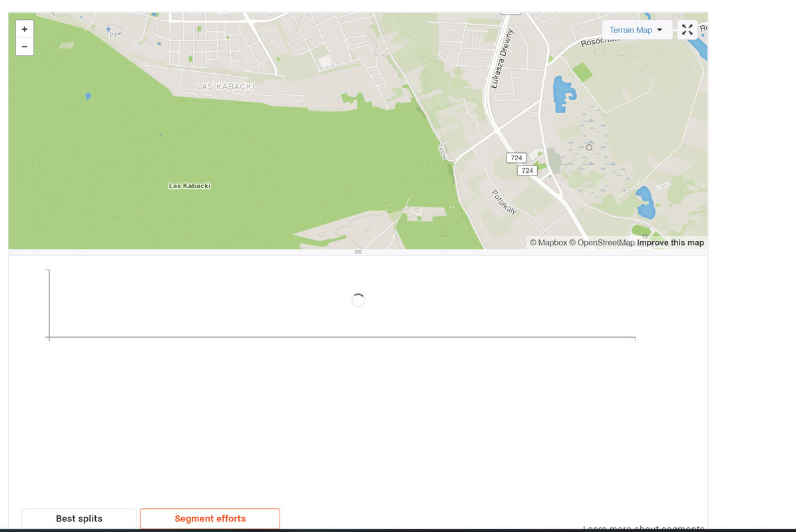Click the Las Kabacki forest label
This screenshot has width=796, height=532.
click(x=190, y=186)
